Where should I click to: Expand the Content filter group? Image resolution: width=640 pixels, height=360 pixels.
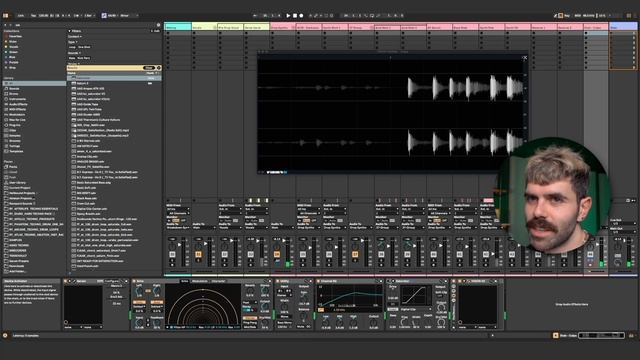[74, 36]
